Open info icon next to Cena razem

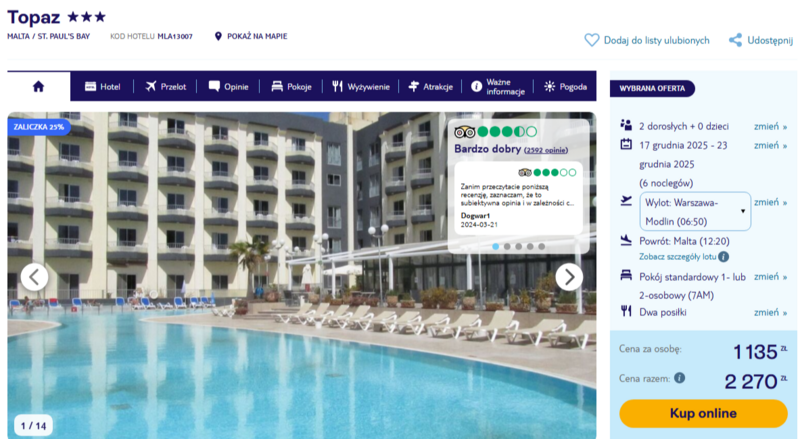pyautogui.click(x=679, y=378)
